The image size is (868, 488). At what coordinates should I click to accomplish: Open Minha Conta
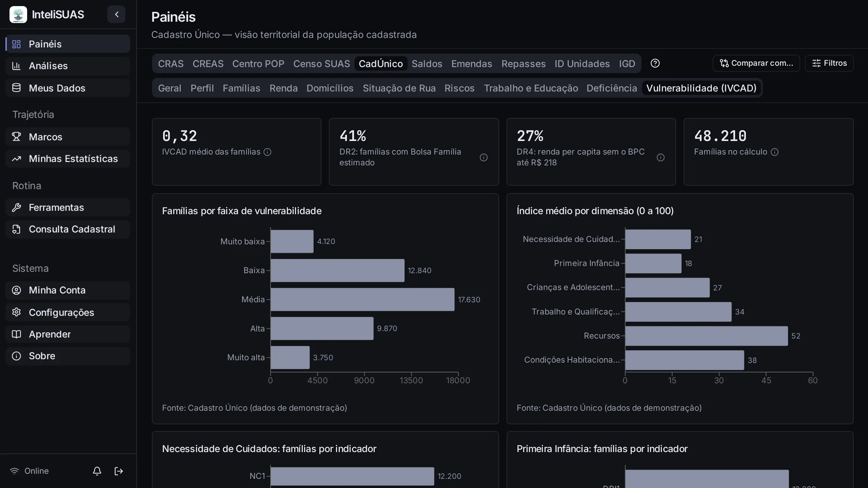tap(68, 290)
